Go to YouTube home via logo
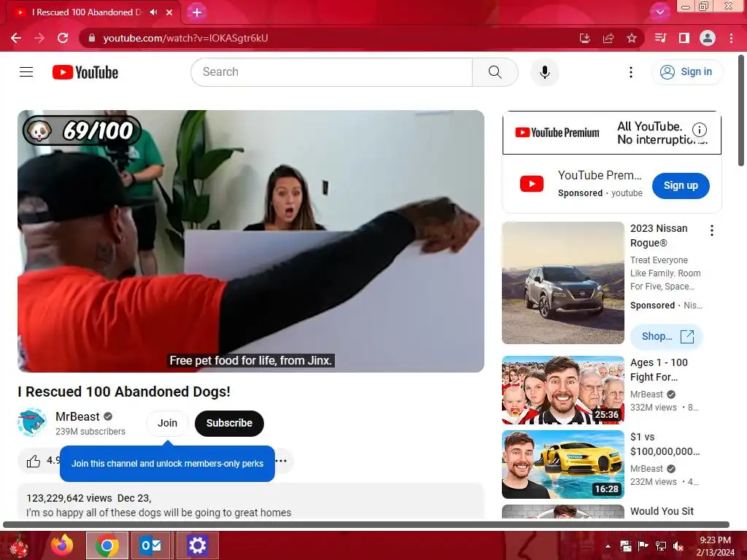Viewport: 747px width, 560px height. [x=85, y=72]
